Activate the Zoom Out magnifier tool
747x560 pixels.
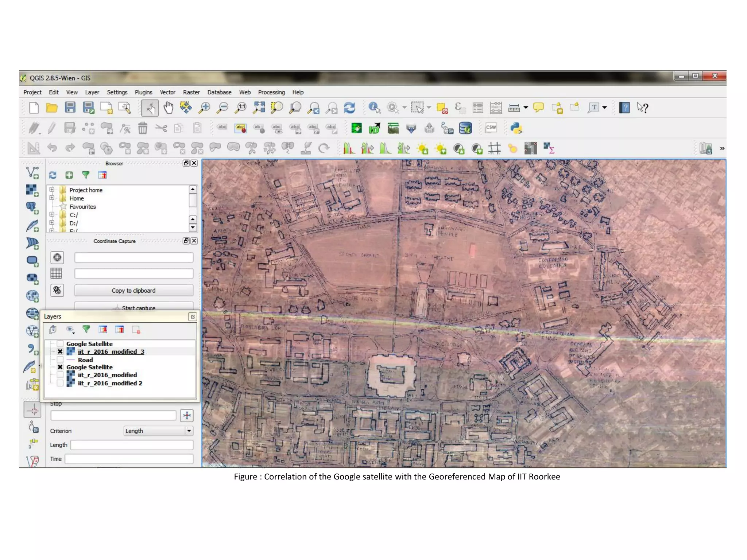point(222,108)
